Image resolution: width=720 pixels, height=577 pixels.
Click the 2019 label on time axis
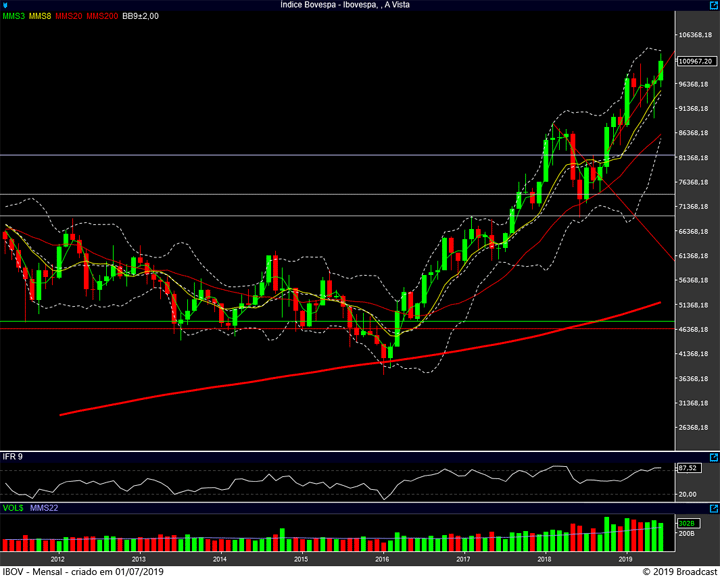pyautogui.click(x=625, y=559)
